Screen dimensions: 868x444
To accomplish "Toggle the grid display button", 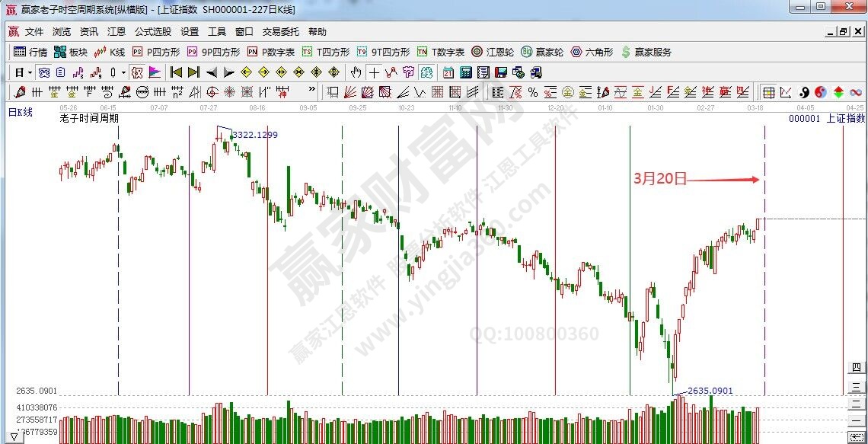I will point(769,92).
